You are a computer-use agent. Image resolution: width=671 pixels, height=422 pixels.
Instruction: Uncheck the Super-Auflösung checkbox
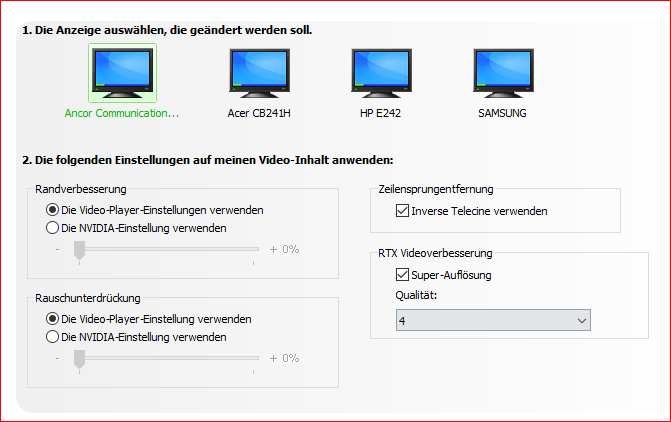pos(402,274)
